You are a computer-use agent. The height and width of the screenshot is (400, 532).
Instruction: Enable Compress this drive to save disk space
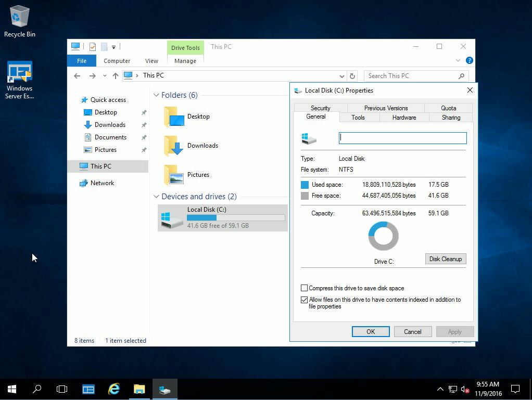(304, 288)
